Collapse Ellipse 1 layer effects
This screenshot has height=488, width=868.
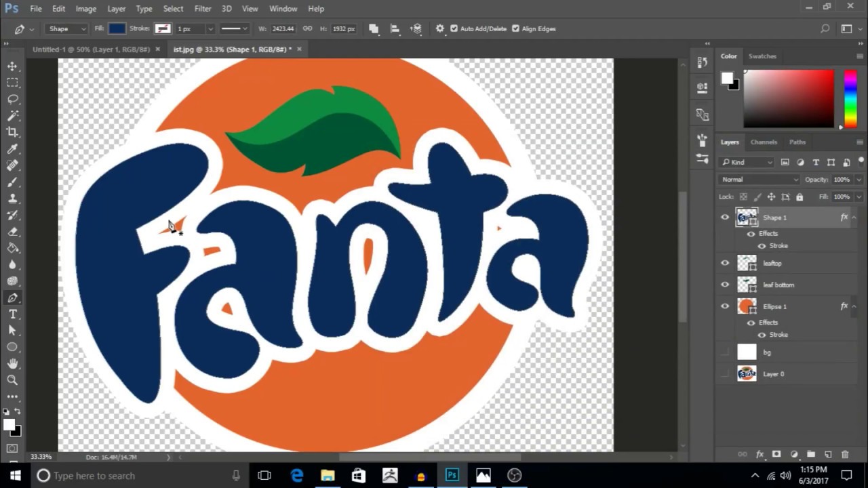tap(854, 306)
